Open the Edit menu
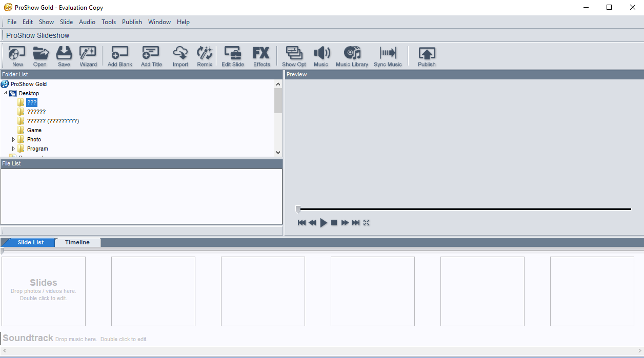 (x=28, y=22)
